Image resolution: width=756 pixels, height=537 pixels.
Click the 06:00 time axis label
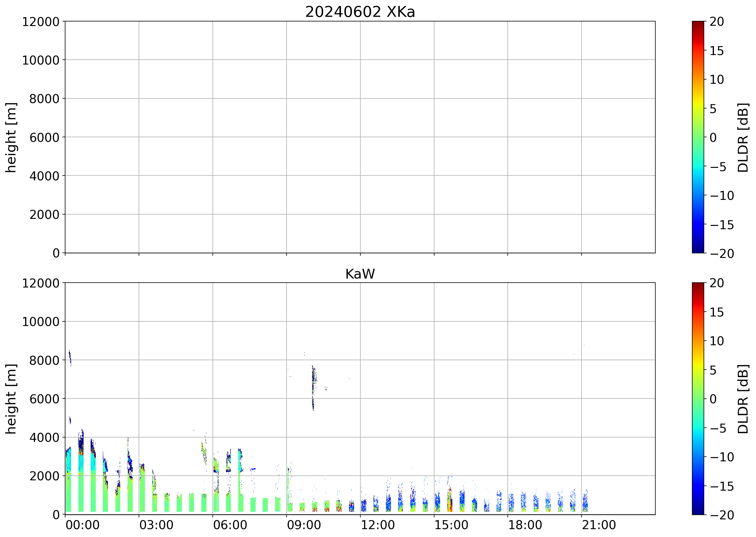pyautogui.click(x=230, y=525)
